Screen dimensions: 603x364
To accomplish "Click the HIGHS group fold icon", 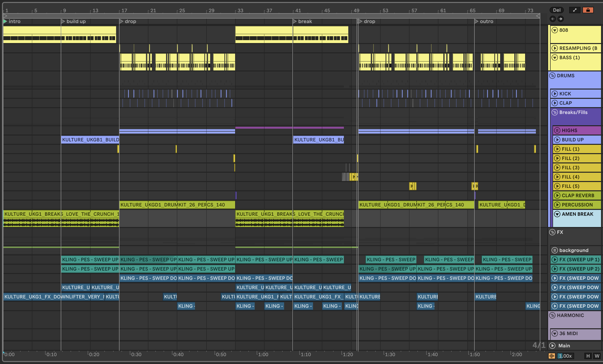I will tap(557, 131).
